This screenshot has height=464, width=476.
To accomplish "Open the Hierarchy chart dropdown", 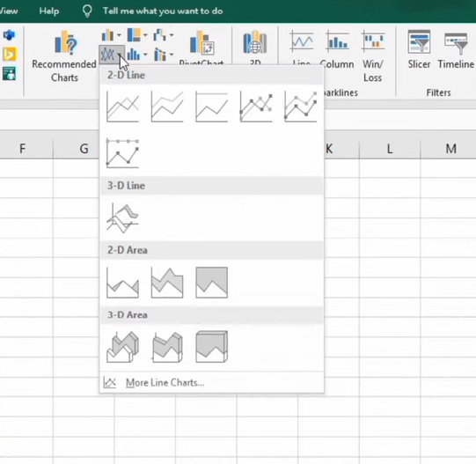I will click(x=137, y=35).
